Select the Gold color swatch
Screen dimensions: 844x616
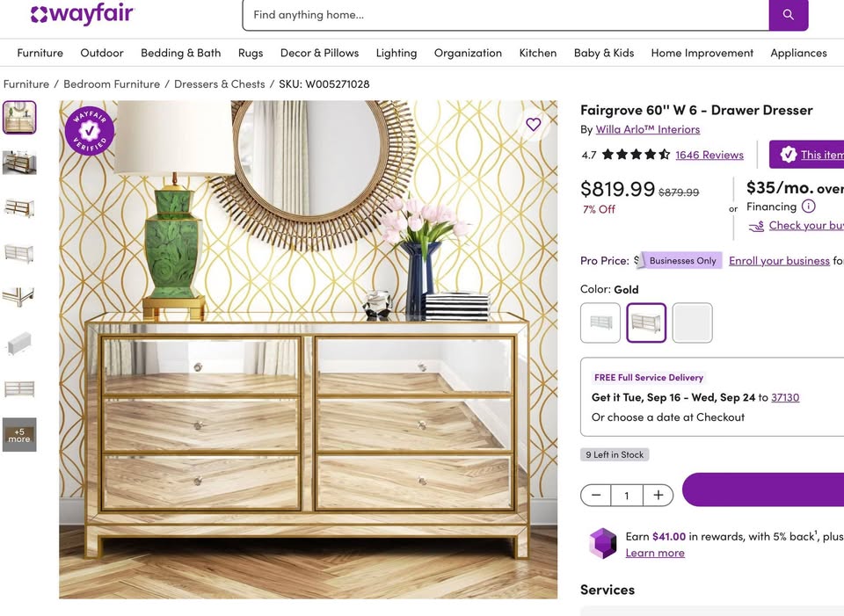(x=646, y=322)
